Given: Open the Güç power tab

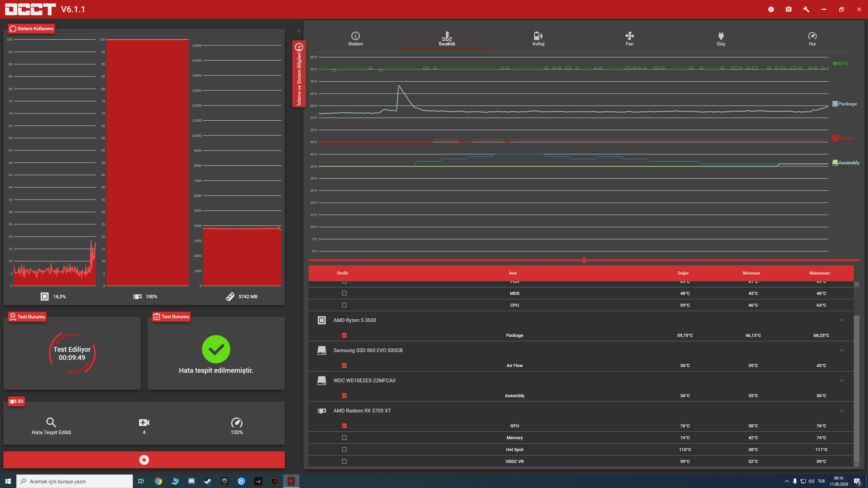Looking at the screenshot, I should (x=721, y=39).
